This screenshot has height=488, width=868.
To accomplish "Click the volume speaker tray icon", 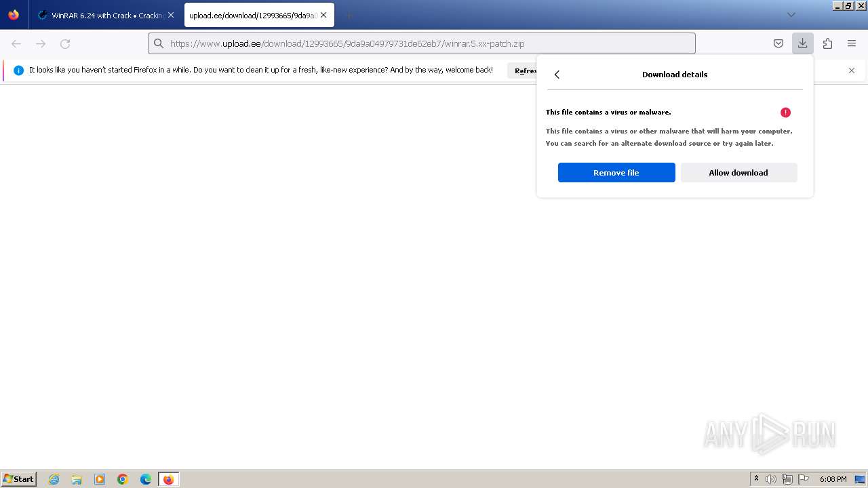I will coord(771,479).
